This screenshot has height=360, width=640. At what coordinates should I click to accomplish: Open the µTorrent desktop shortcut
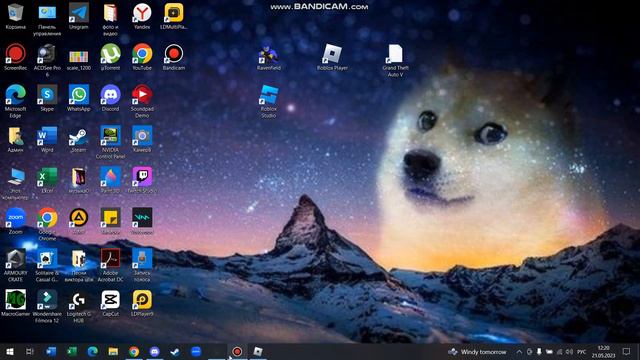click(110, 58)
